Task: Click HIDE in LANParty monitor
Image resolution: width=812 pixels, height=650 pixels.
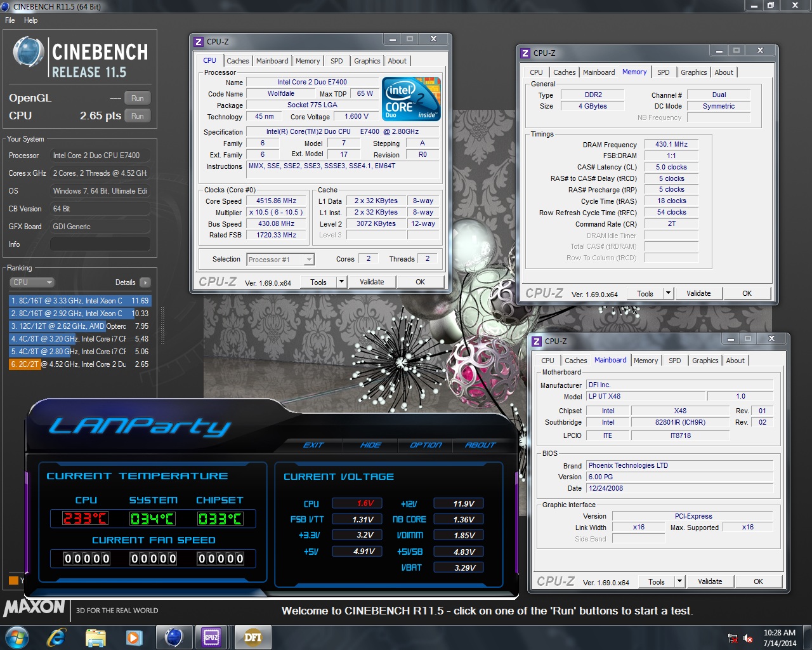Action: 370,445
